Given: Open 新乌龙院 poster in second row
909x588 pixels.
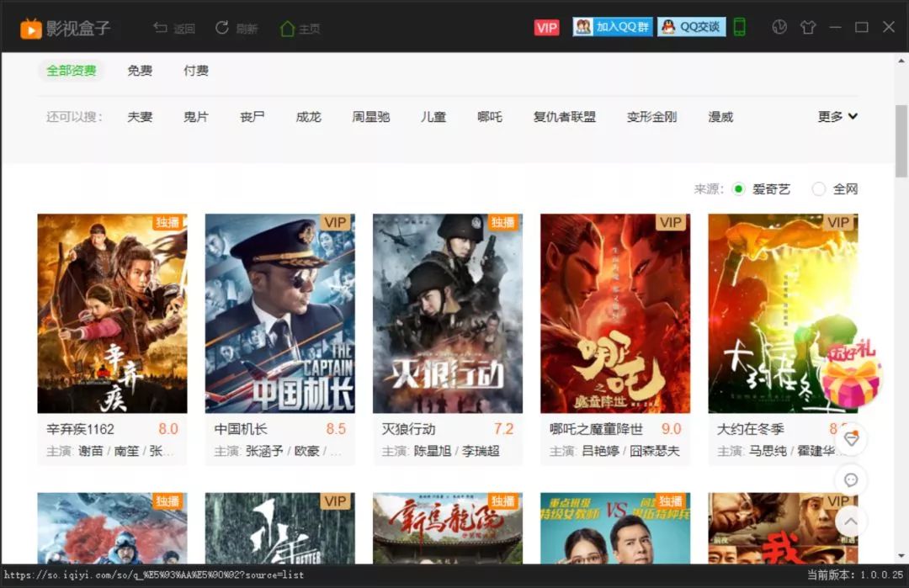Looking at the screenshot, I should tap(448, 527).
